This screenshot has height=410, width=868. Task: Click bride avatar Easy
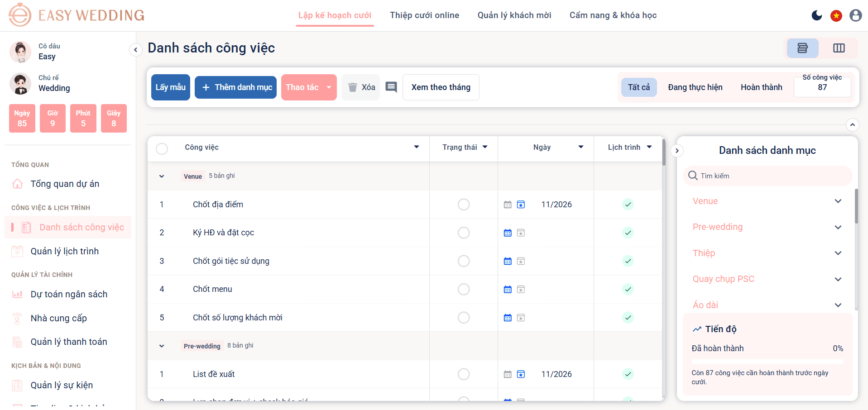point(20,52)
